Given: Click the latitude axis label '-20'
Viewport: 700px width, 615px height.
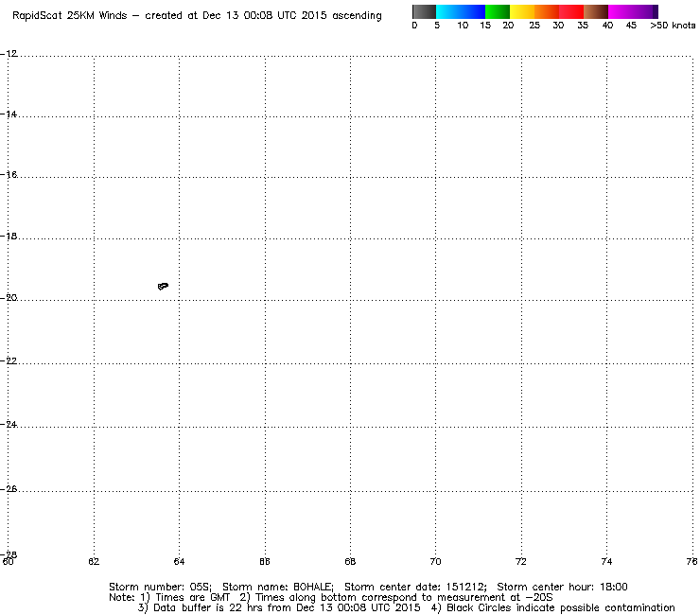Looking at the screenshot, I should pos(9,298).
